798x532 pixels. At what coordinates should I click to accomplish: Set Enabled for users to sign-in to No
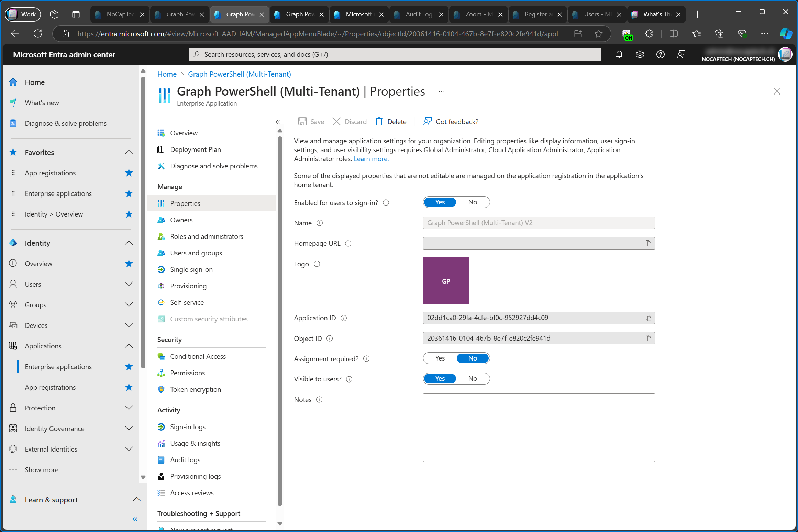[473, 202]
